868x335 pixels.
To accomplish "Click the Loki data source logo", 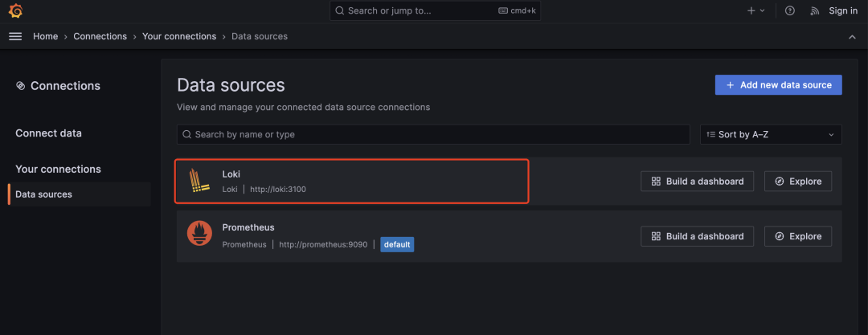I will click(x=199, y=181).
